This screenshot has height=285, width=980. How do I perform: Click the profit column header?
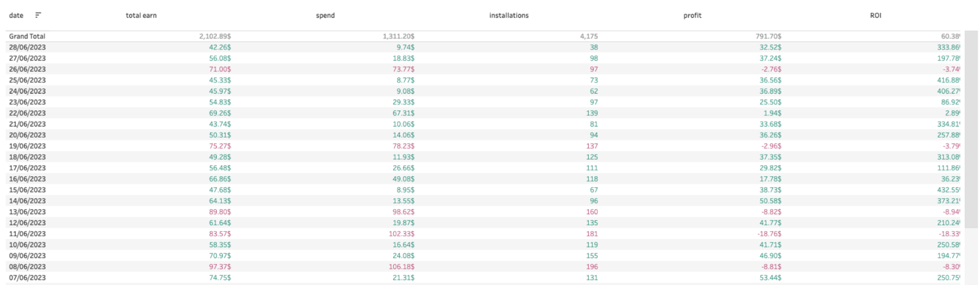coord(692,15)
